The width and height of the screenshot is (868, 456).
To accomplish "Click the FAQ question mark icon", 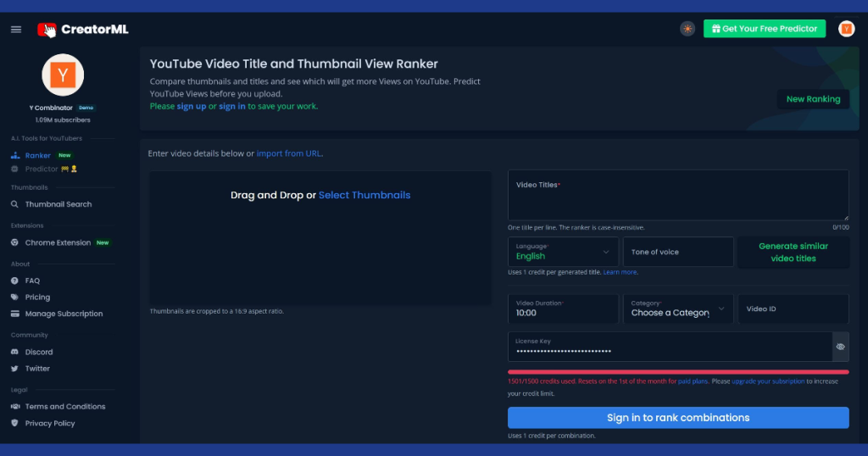I will (x=15, y=281).
